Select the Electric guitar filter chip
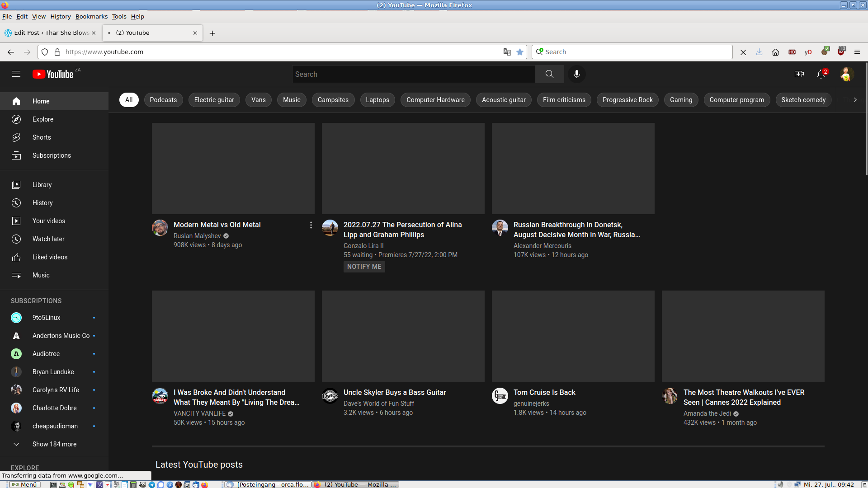The height and width of the screenshot is (488, 868). [x=214, y=100]
